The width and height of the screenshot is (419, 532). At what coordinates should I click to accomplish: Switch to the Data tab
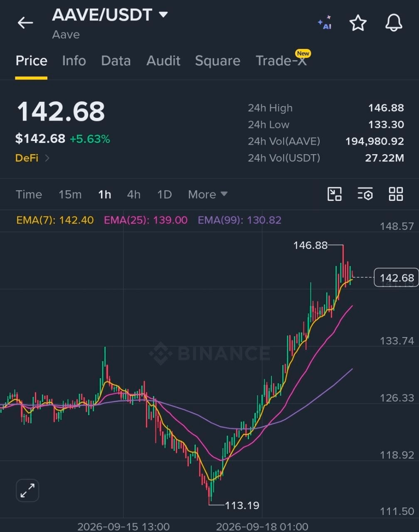pyautogui.click(x=116, y=61)
